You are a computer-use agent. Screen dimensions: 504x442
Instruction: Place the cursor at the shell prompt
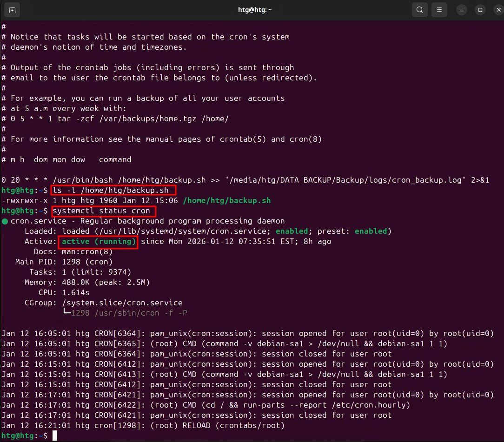click(x=54, y=435)
